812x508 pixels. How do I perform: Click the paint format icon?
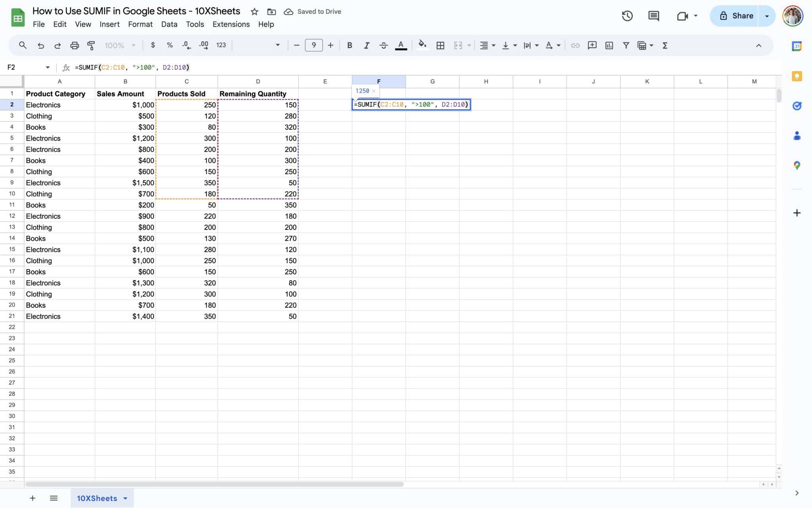click(x=91, y=45)
